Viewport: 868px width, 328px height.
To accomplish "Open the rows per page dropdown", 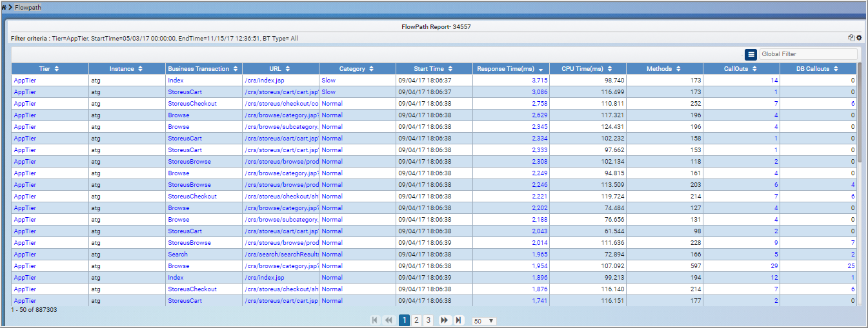I will click(484, 321).
